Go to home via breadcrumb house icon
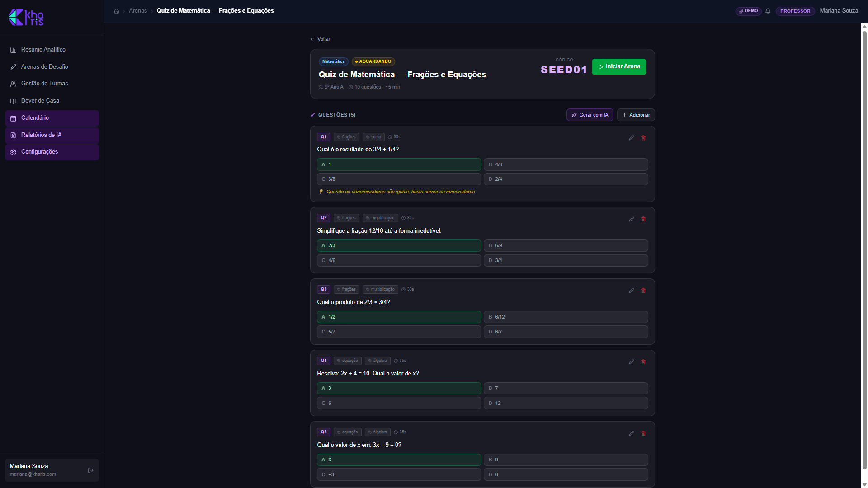This screenshot has width=868, height=488. pyautogui.click(x=117, y=11)
